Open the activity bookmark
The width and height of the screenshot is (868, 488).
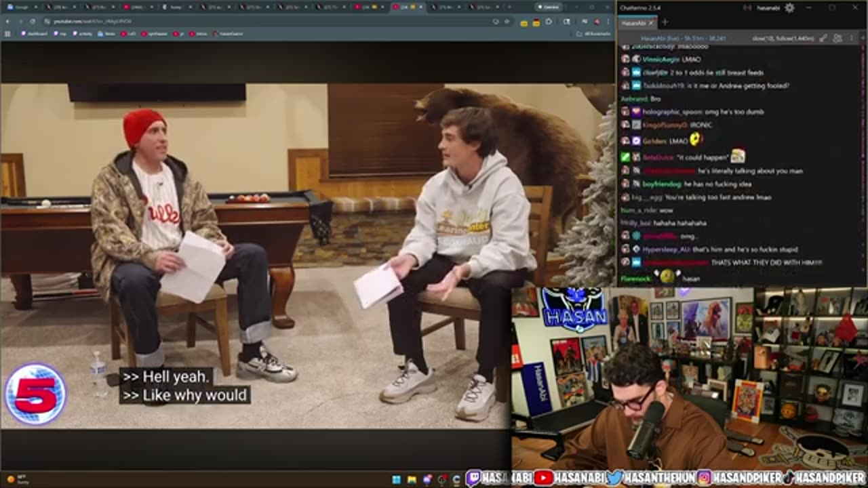tap(83, 33)
